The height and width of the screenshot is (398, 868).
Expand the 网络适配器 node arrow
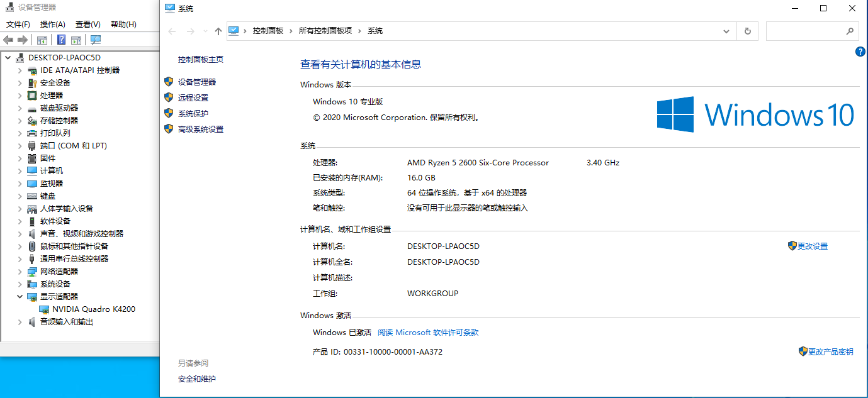click(20, 271)
